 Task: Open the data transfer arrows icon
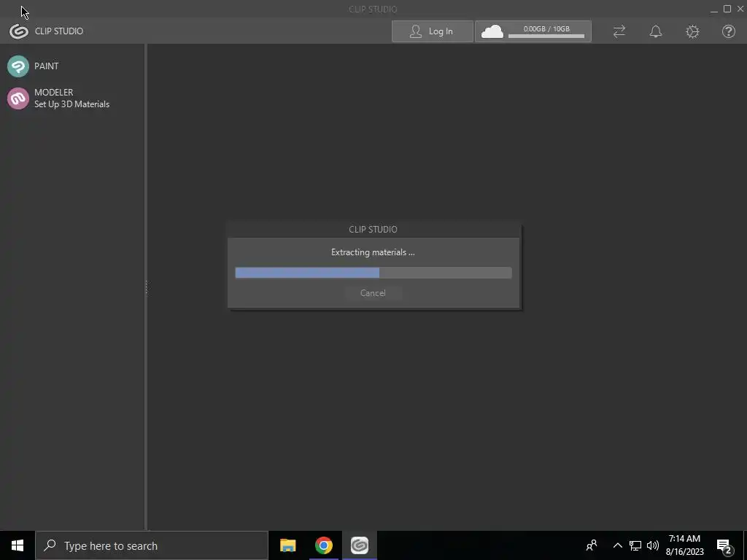619,31
